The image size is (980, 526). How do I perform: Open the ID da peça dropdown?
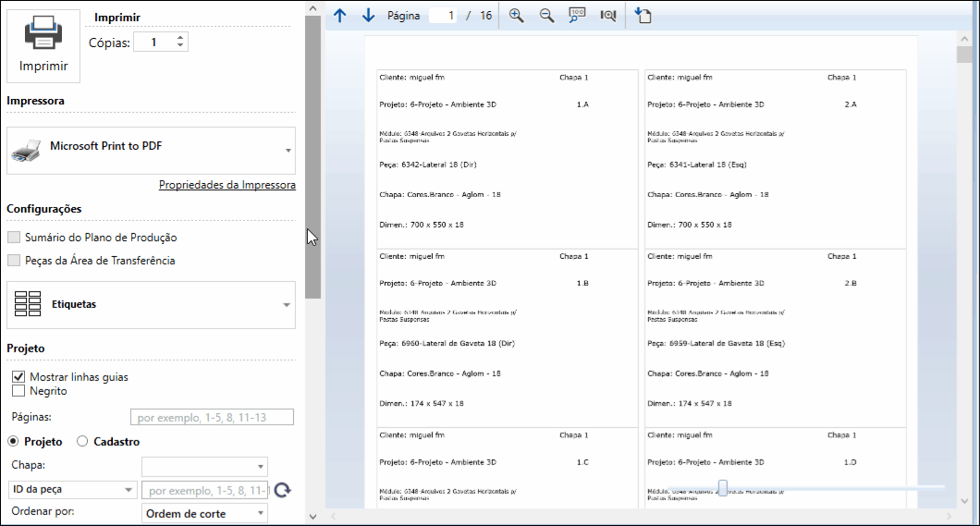coord(72,489)
